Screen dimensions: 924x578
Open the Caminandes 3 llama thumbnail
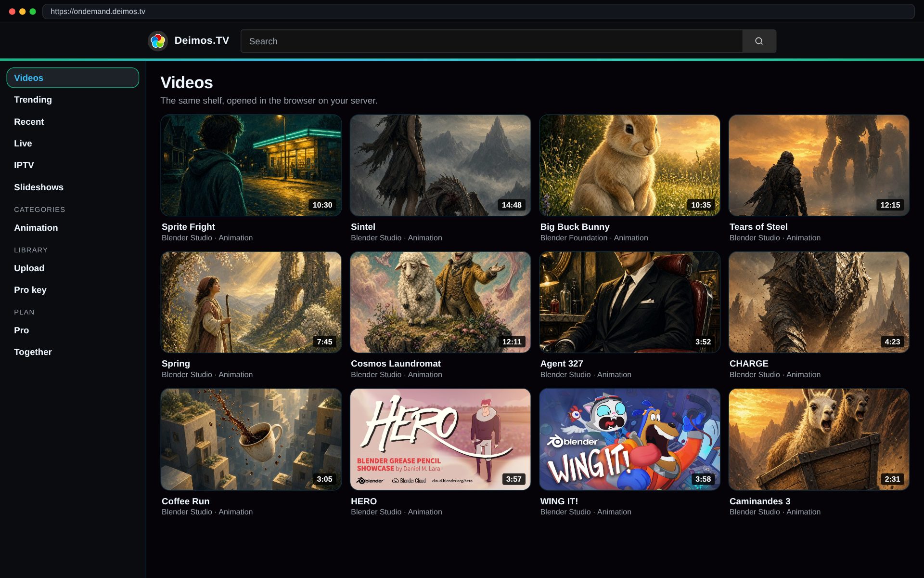tap(819, 439)
